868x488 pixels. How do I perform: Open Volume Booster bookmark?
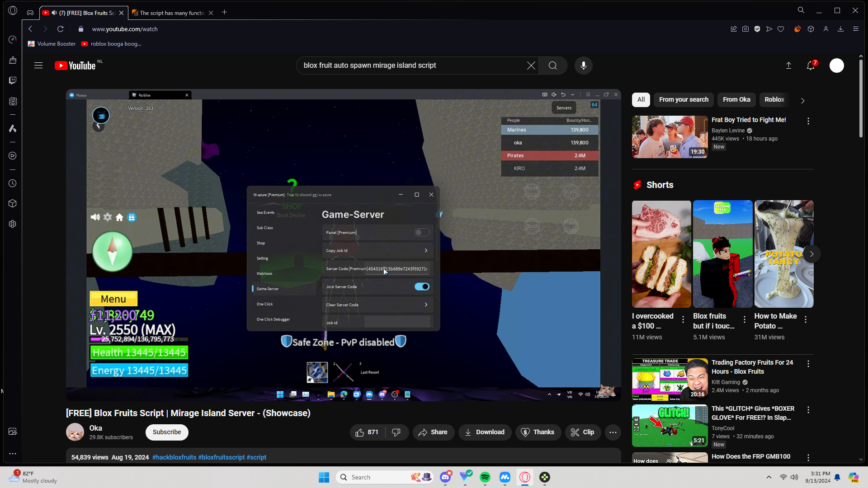pyautogui.click(x=52, y=44)
